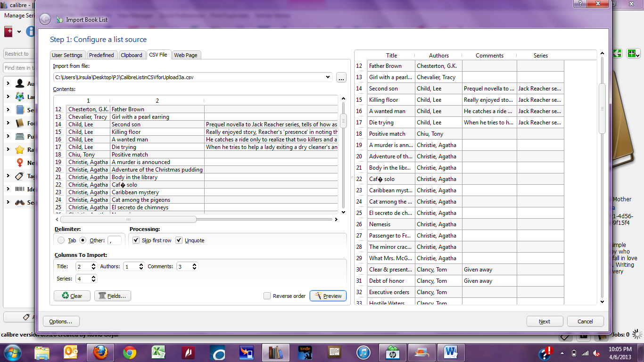Image resolution: width=644 pixels, height=362 pixels.
Task: Click the Preview button
Action: (x=328, y=296)
